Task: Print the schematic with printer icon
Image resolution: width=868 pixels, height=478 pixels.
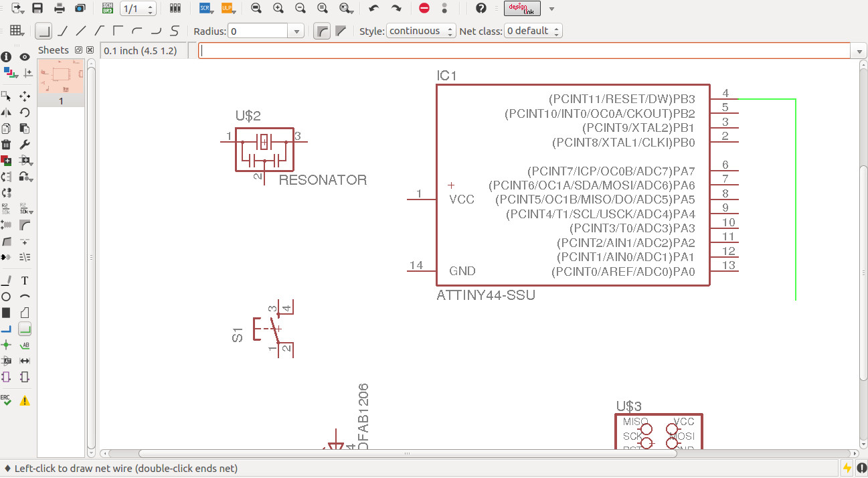Action: pos(60,9)
